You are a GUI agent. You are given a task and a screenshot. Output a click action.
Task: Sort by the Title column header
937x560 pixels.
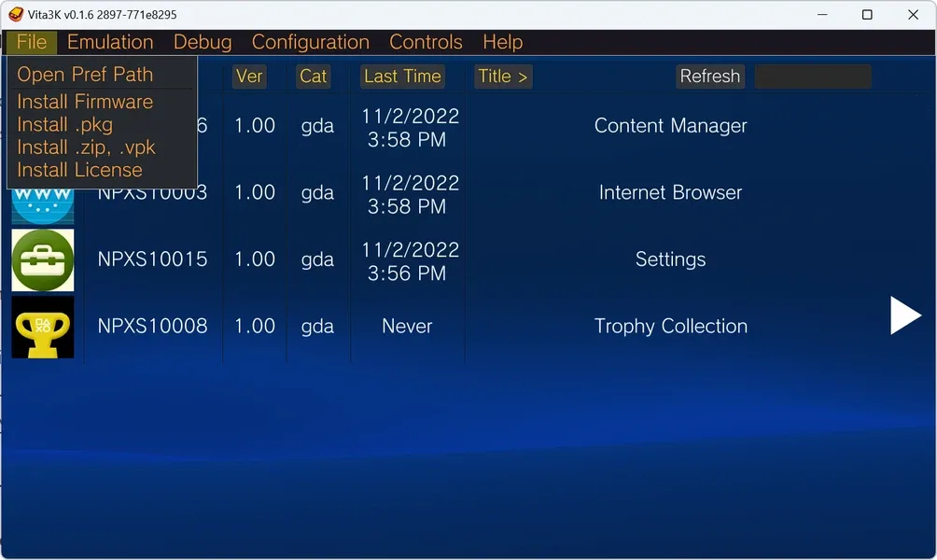point(502,77)
